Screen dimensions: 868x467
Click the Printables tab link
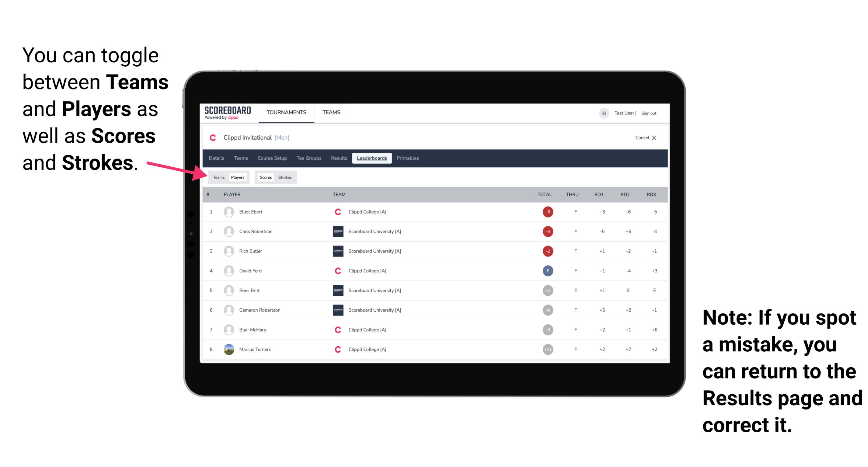pos(408,158)
